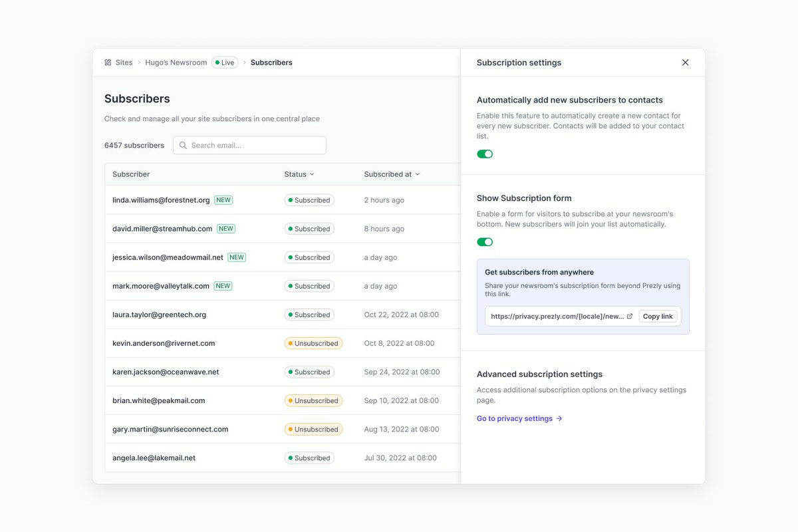Select linda.williams@forestnet.org subscriber
The height and width of the screenshot is (532, 798).
coord(161,200)
